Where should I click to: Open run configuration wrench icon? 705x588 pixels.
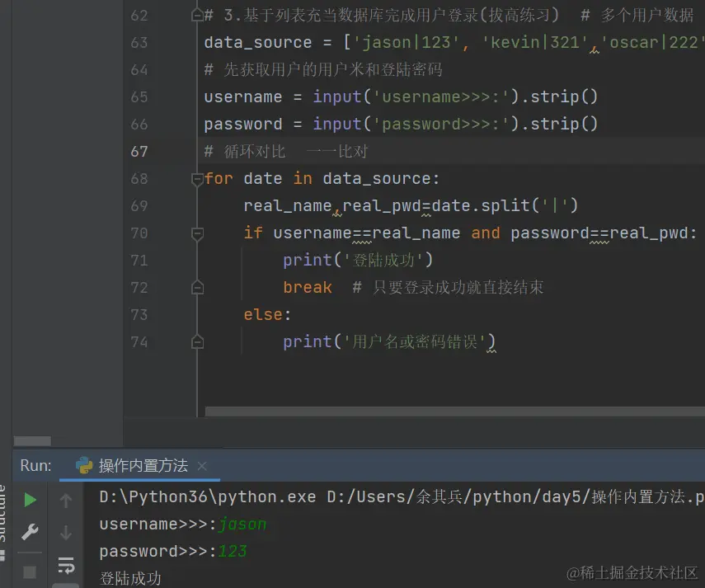[x=31, y=532]
